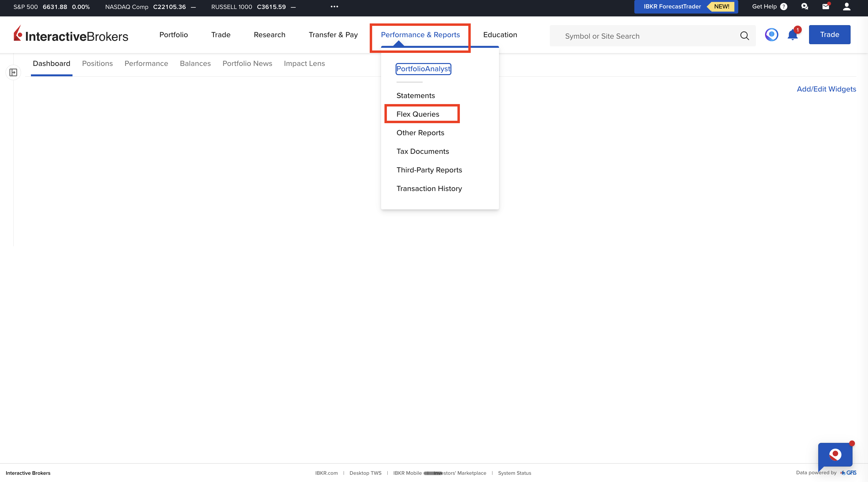The image size is (868, 482).
Task: Click the Get Help question icon
Action: click(x=784, y=7)
